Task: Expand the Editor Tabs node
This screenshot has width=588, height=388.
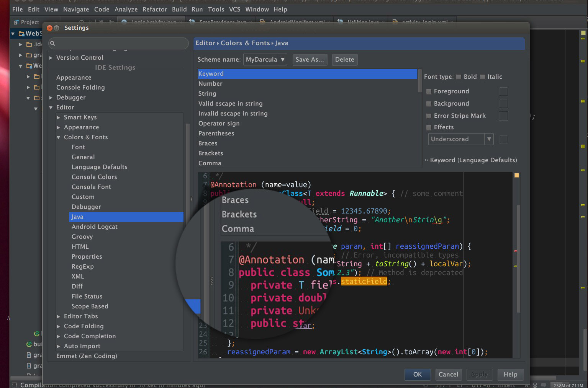Action: tap(58, 316)
